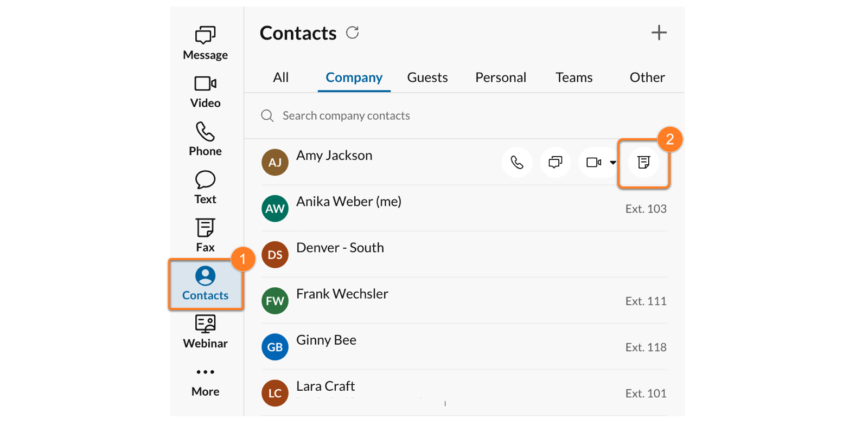Screen dimensions: 868x426
Task: Switch to the All contacts tab
Action: [280, 78]
